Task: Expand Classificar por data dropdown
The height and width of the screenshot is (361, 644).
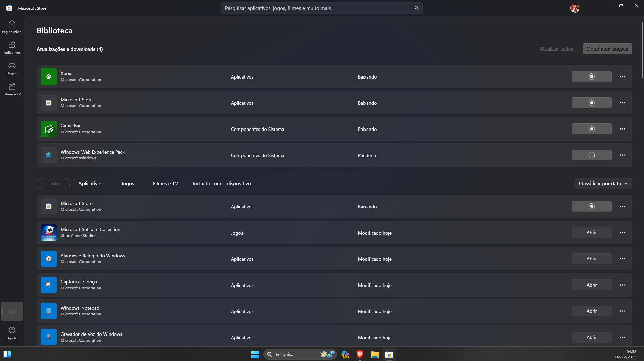Action: tap(603, 184)
